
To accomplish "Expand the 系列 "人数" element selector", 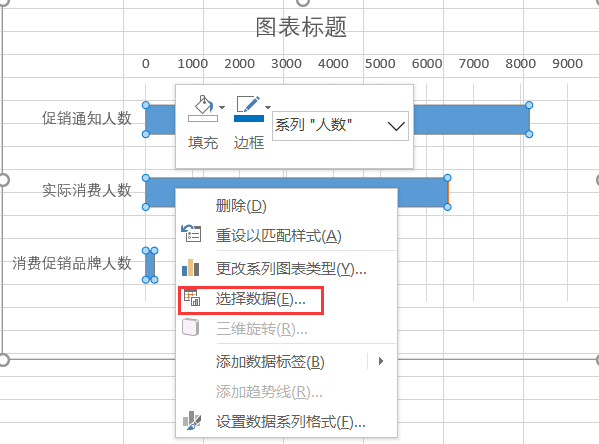I will point(340,126).
